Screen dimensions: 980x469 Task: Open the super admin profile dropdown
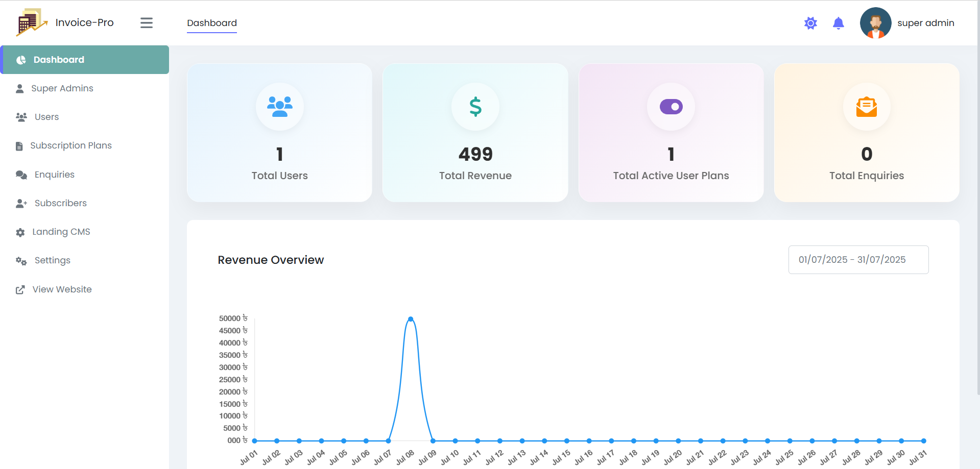coord(925,23)
